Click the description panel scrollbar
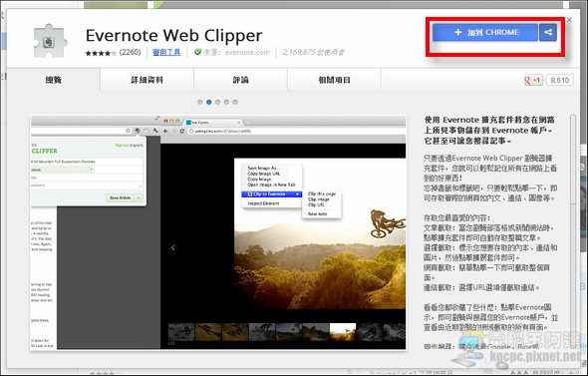Viewport: 588px width, 376px height. click(x=573, y=160)
